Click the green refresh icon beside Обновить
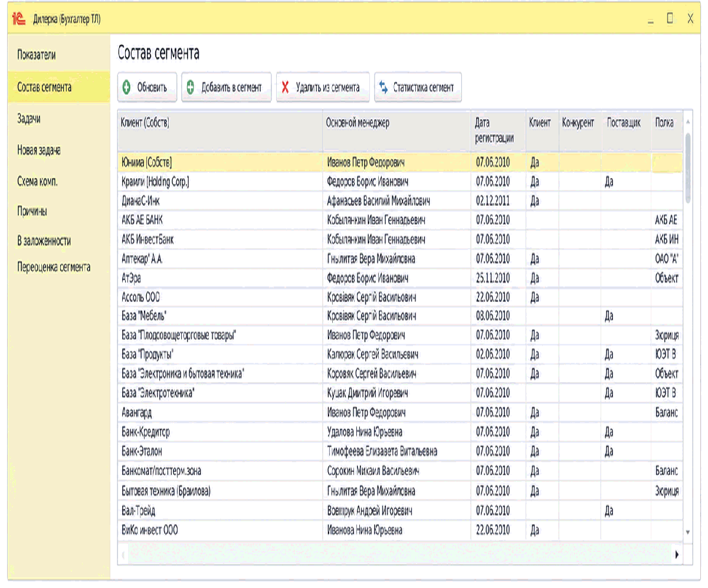708x588 pixels. (126, 87)
